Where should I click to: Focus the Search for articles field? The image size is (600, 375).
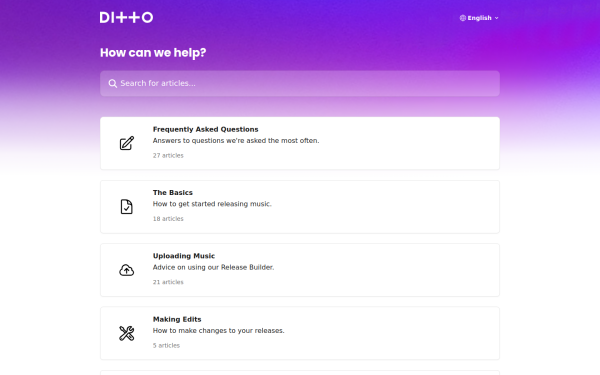pos(300,83)
